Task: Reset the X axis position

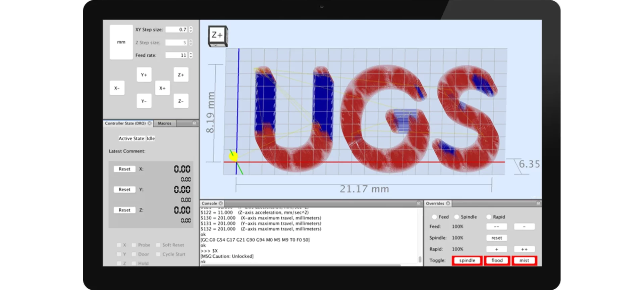Action: [x=124, y=169]
